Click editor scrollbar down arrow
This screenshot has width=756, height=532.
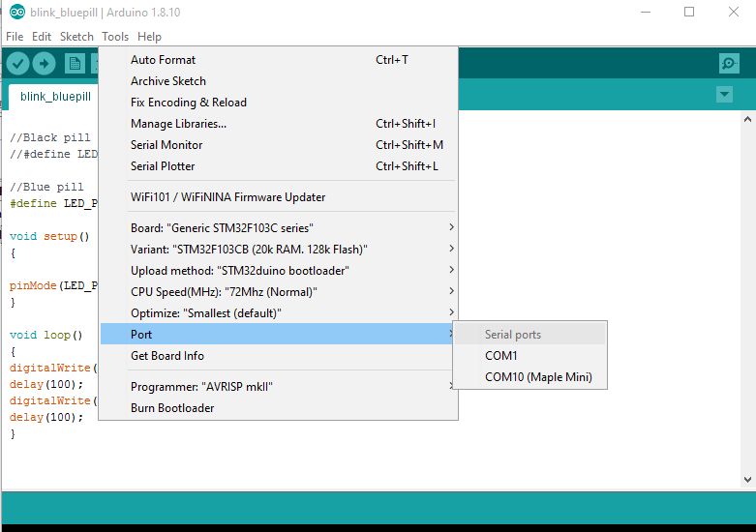coord(747,480)
